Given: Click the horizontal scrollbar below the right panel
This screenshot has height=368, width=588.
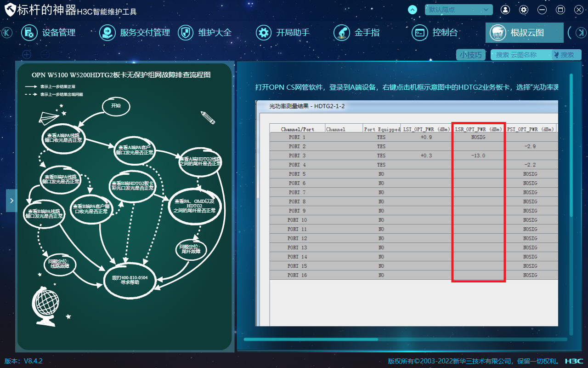Looking at the screenshot, I should click(x=311, y=339).
